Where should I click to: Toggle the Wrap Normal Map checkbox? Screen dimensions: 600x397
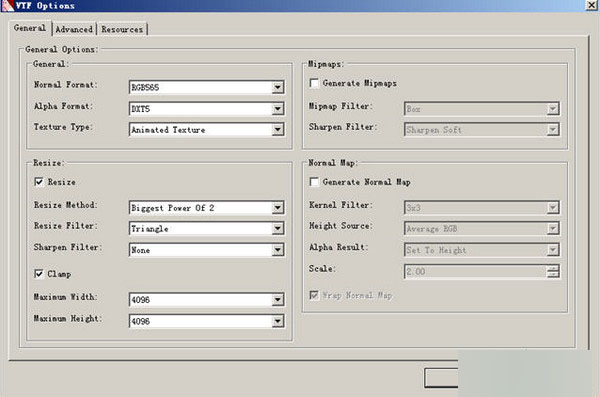click(x=314, y=295)
